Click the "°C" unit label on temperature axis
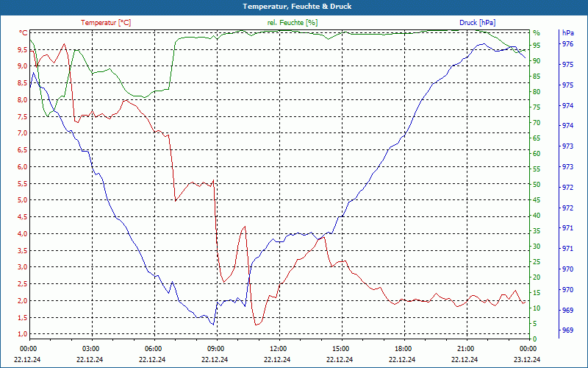588x368 pixels. (x=24, y=33)
